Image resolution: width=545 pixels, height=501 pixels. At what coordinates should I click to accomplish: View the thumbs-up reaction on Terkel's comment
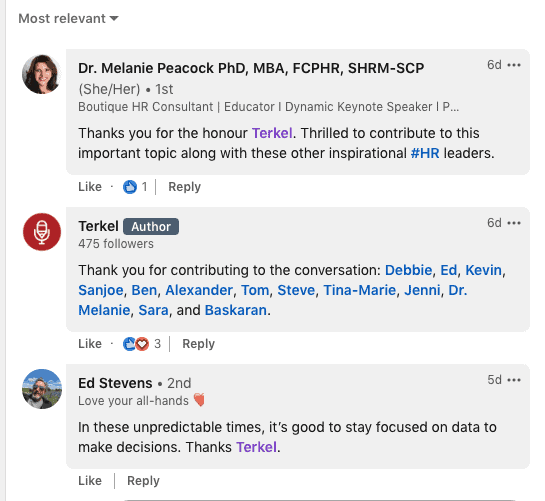[x=129, y=344]
